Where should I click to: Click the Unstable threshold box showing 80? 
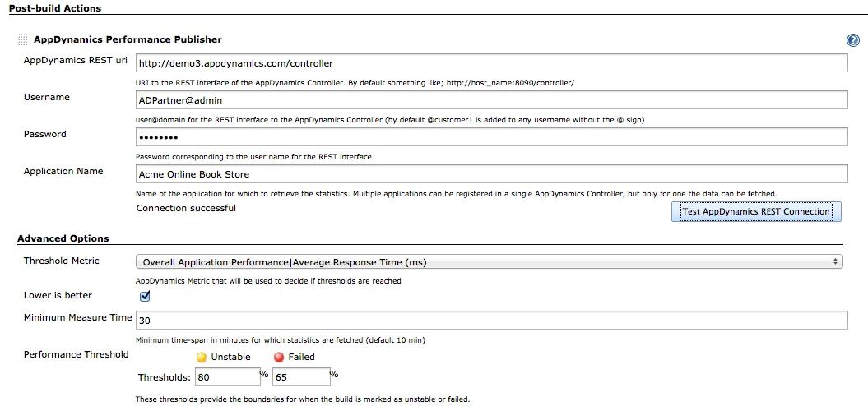coord(228,377)
